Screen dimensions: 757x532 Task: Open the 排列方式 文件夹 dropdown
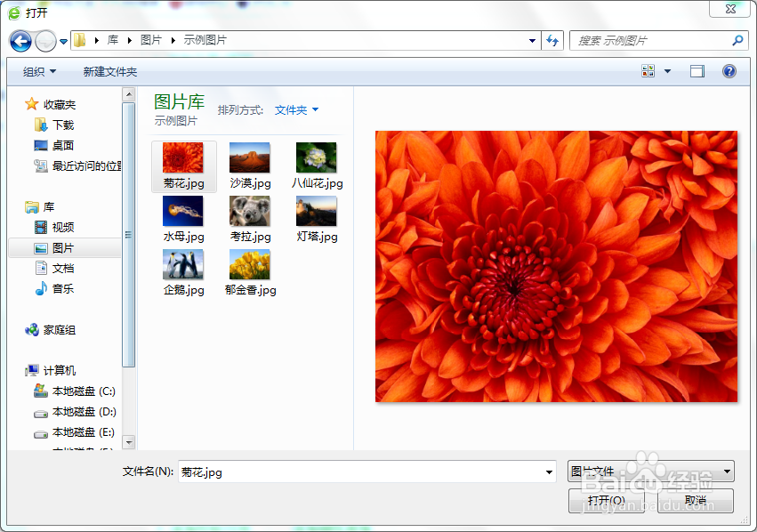[296, 110]
